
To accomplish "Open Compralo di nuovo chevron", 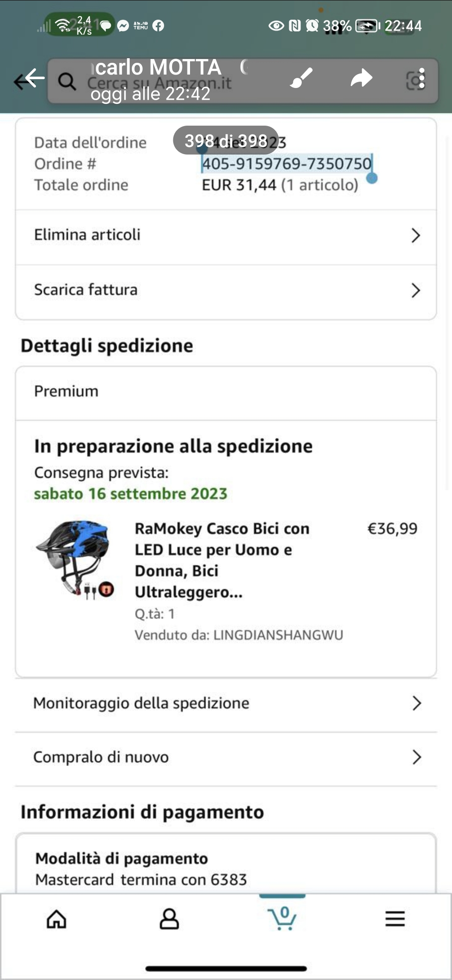I will 416,757.
